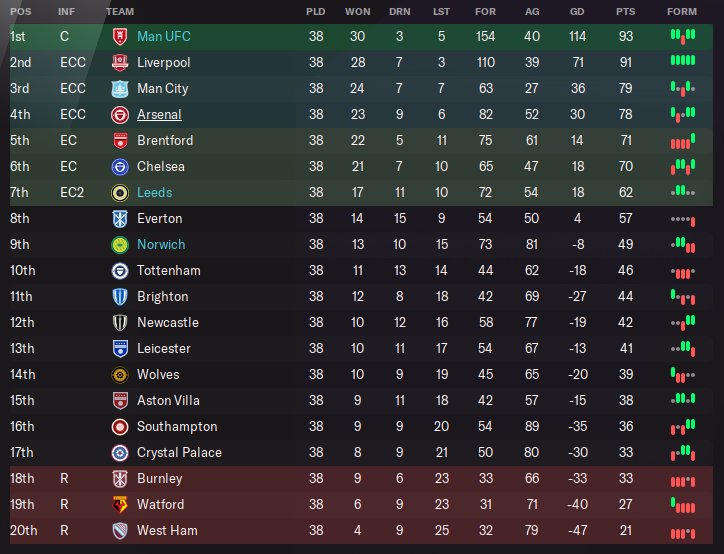724x554 pixels.
Task: Sort table by PTS column header
Action: click(x=628, y=11)
